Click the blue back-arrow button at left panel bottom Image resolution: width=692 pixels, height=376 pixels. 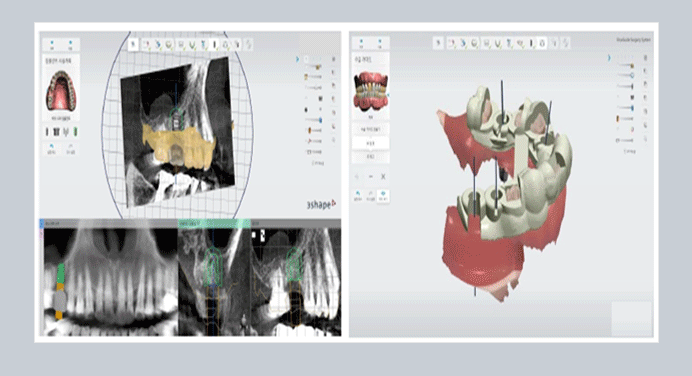pos(52,148)
